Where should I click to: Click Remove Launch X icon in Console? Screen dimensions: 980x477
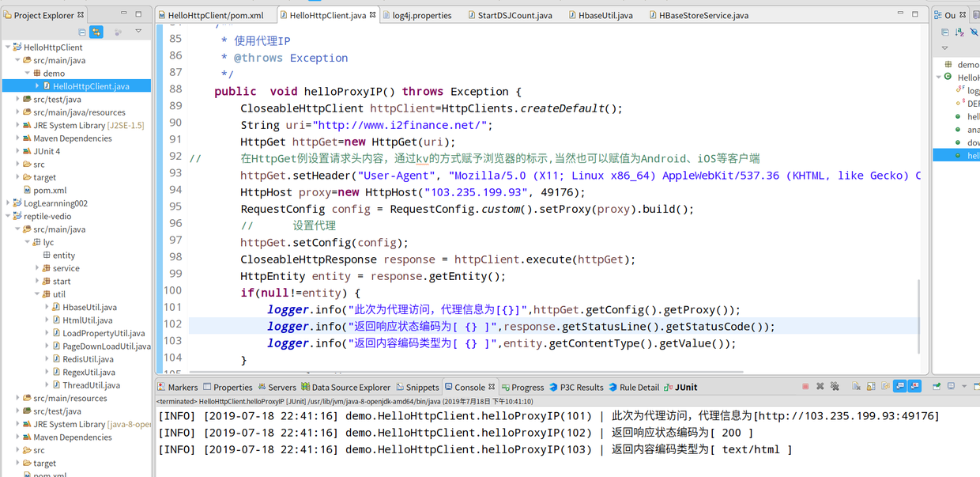[x=820, y=386]
